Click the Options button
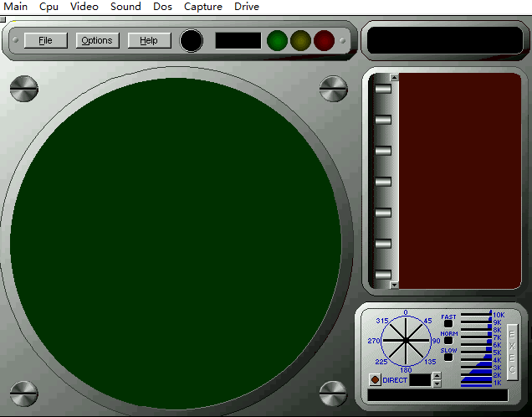 [97, 40]
